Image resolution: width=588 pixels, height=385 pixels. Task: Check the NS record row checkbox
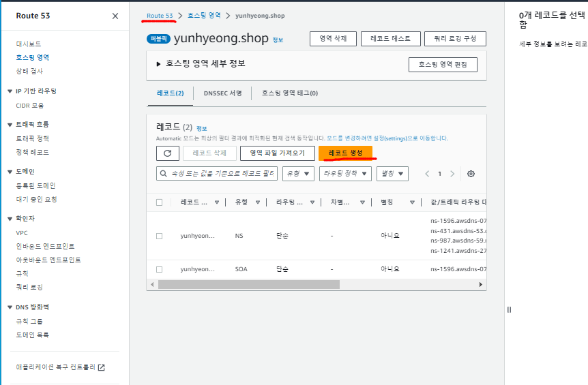click(x=160, y=236)
